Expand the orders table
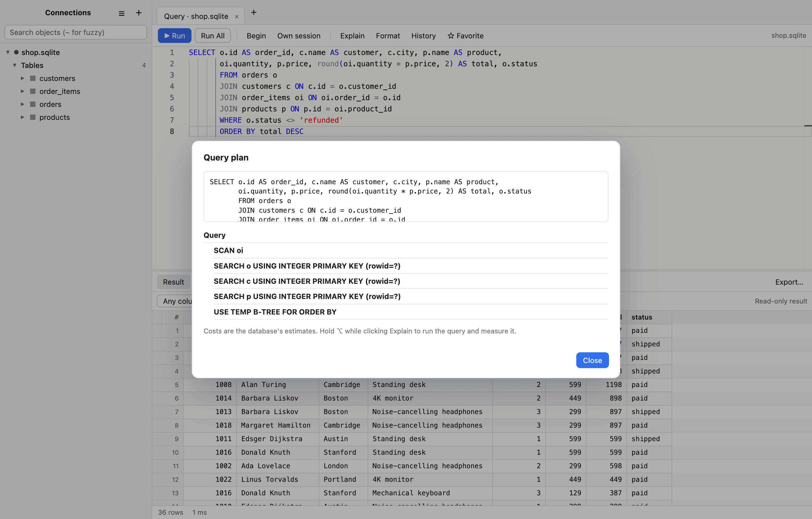Viewport: 812px width, 519px height. coord(23,104)
